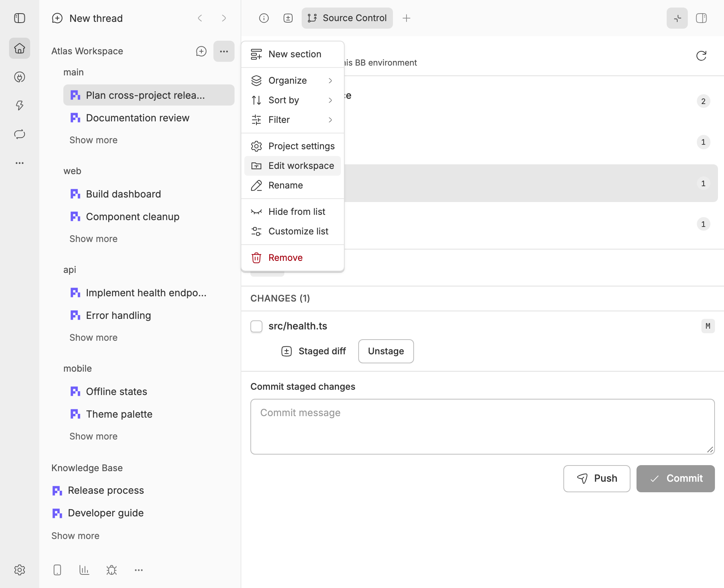Click the New thread button
Image resolution: width=724 pixels, height=588 pixels.
[x=87, y=18]
